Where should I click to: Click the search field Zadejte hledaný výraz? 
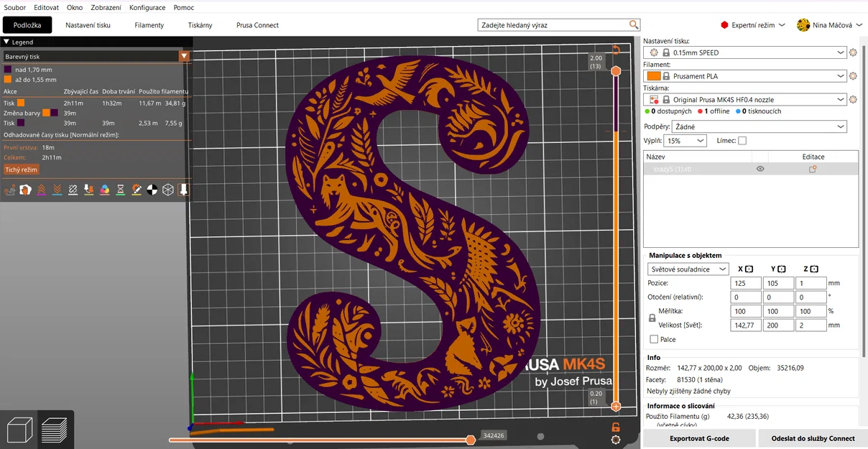(553, 25)
